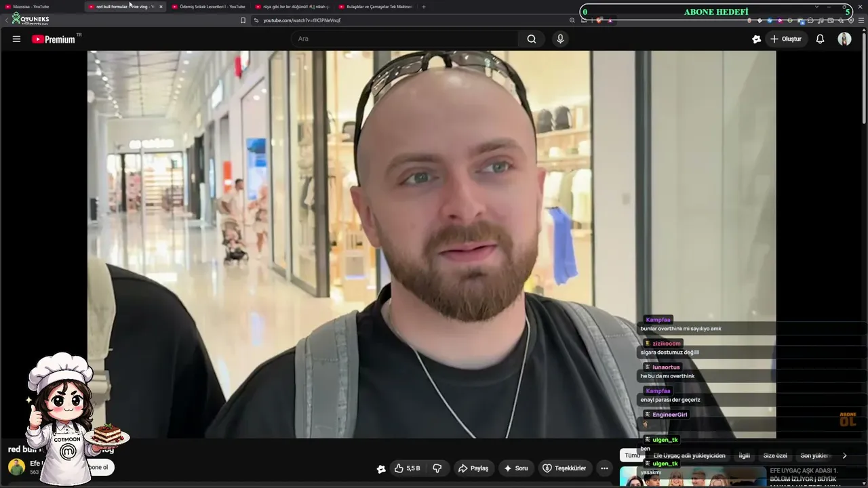Share the video via Paylaş
Image resolution: width=868 pixels, height=488 pixels.
(473, 468)
